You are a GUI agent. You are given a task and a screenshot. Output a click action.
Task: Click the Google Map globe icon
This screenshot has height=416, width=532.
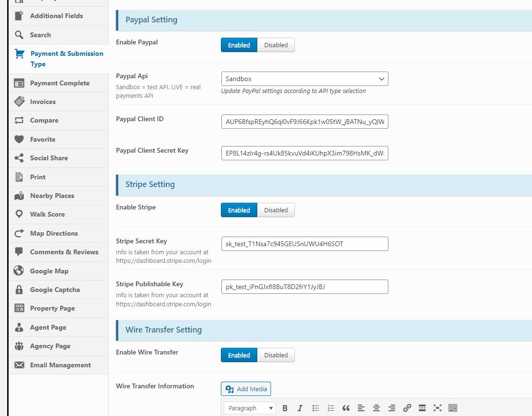19,270
